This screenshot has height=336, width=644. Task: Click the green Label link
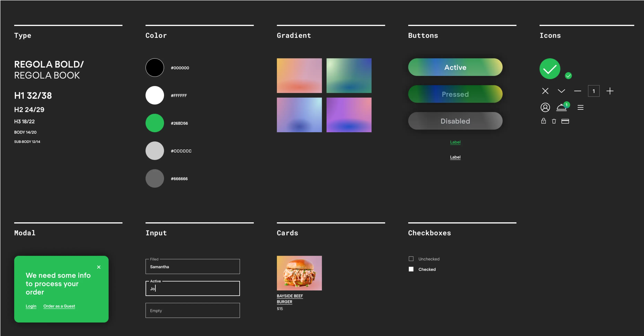tap(455, 142)
